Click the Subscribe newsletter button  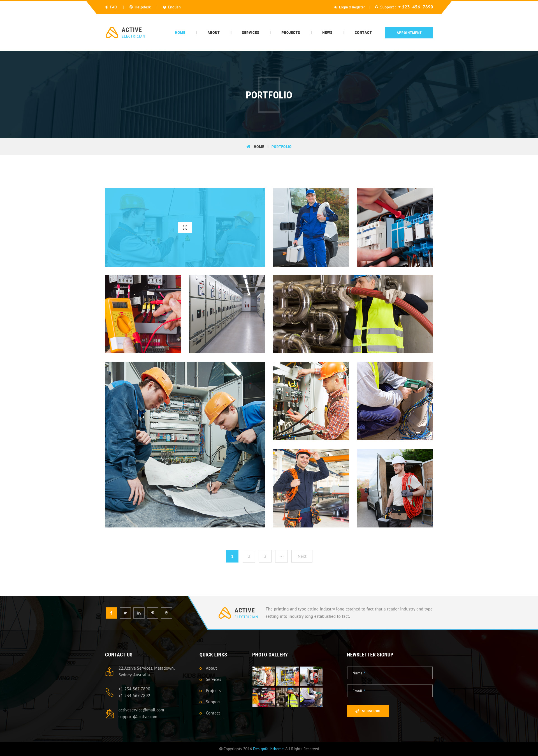pos(368,711)
